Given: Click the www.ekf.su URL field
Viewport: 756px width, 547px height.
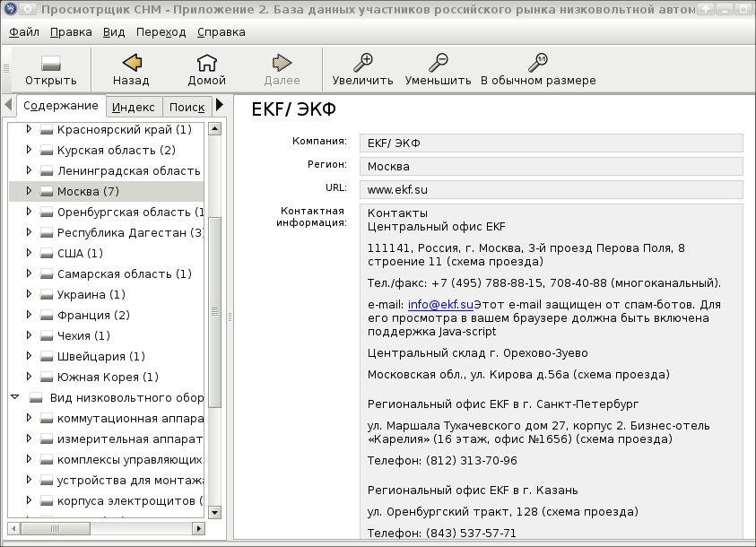Looking at the screenshot, I should [552, 189].
